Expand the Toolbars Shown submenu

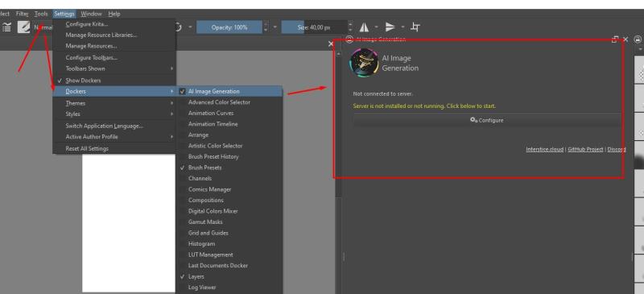tap(114, 68)
